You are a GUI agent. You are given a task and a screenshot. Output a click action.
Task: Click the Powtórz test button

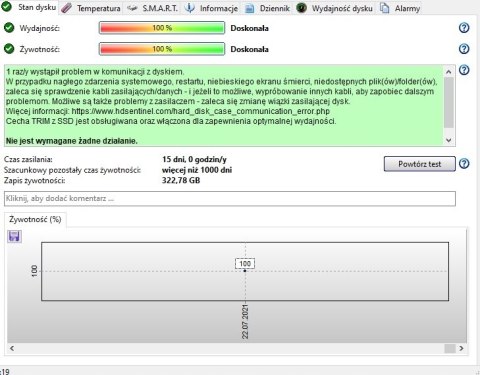(419, 164)
